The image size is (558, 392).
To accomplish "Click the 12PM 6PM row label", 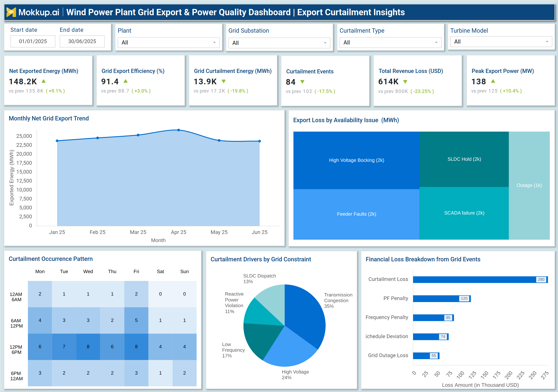I will click(16, 350).
